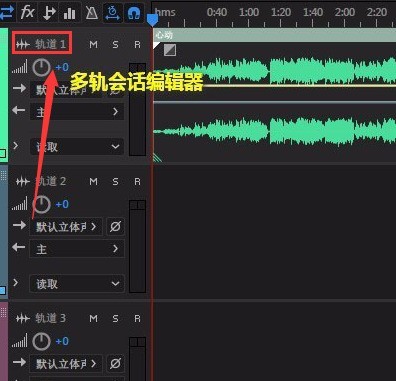Toggle global clip stretching stopwatch icon

pos(113,12)
